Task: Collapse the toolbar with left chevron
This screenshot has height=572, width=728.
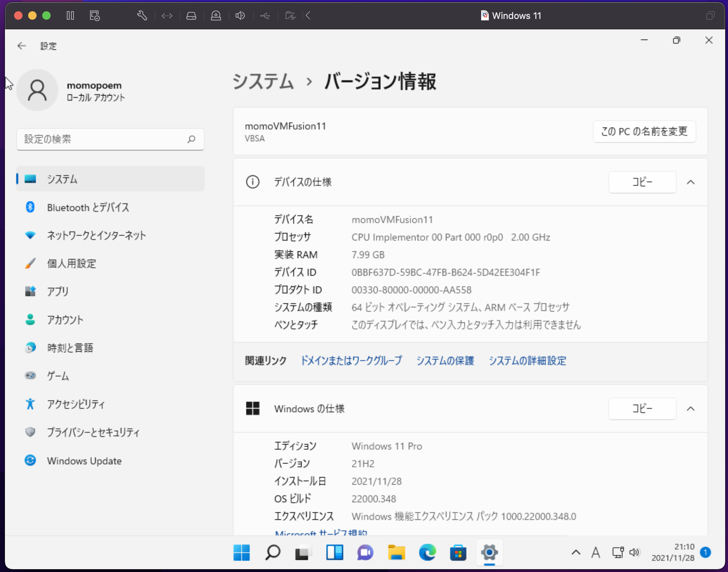Action: (308, 15)
